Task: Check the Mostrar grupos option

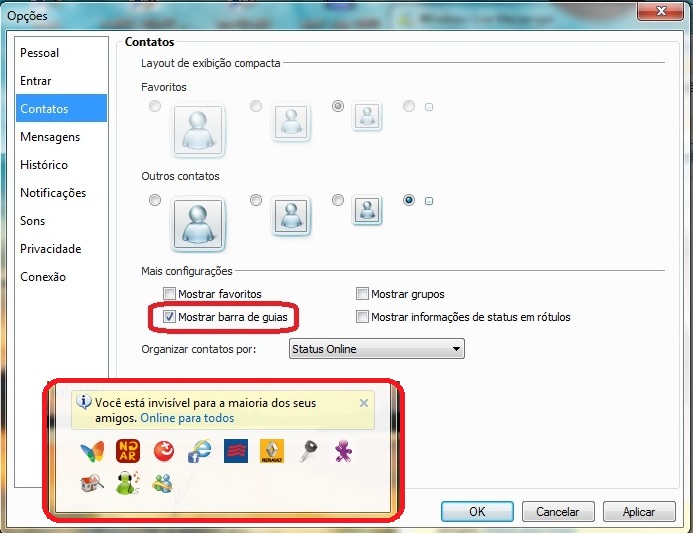Action: coord(362,295)
